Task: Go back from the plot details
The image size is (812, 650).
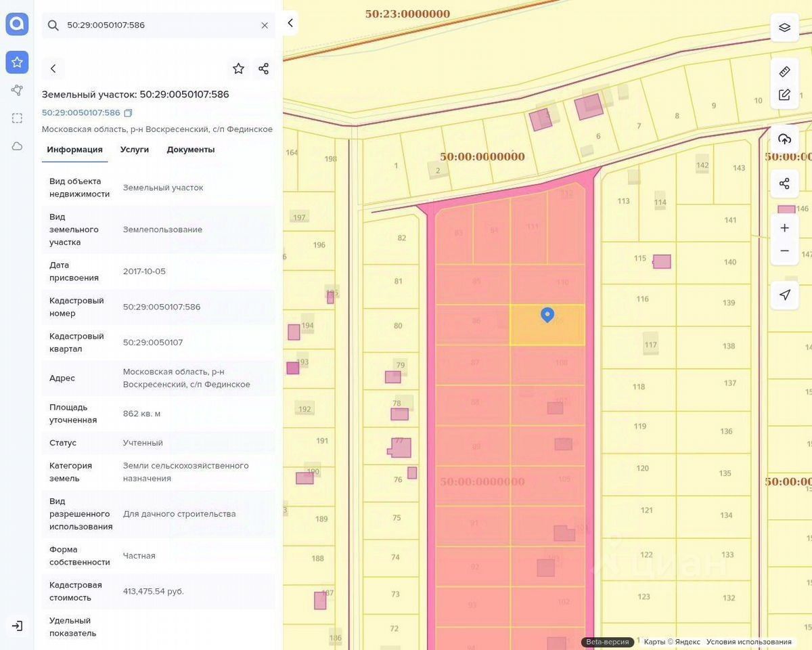Action: tap(53, 68)
